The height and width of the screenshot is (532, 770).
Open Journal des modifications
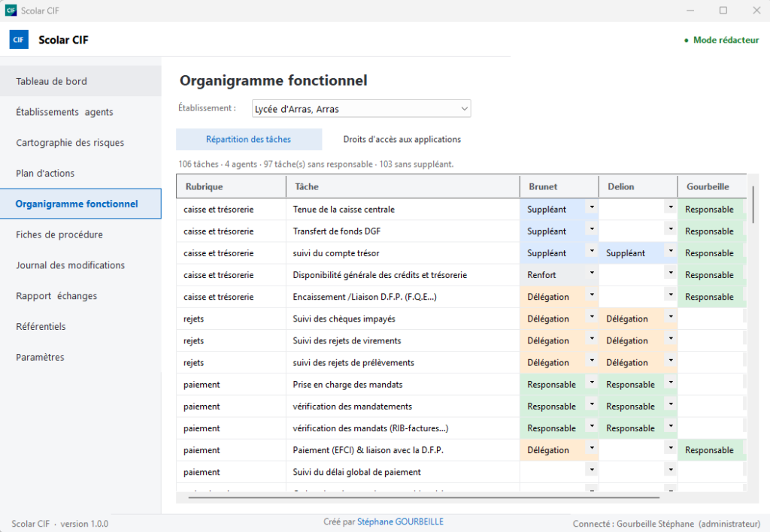pyautogui.click(x=80, y=265)
